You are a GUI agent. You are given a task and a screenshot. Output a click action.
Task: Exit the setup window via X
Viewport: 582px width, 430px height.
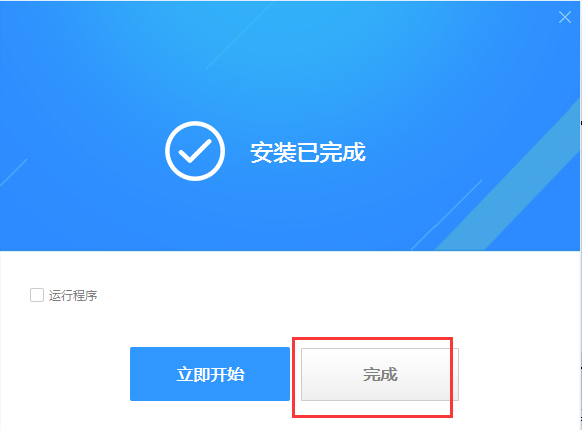(x=565, y=17)
